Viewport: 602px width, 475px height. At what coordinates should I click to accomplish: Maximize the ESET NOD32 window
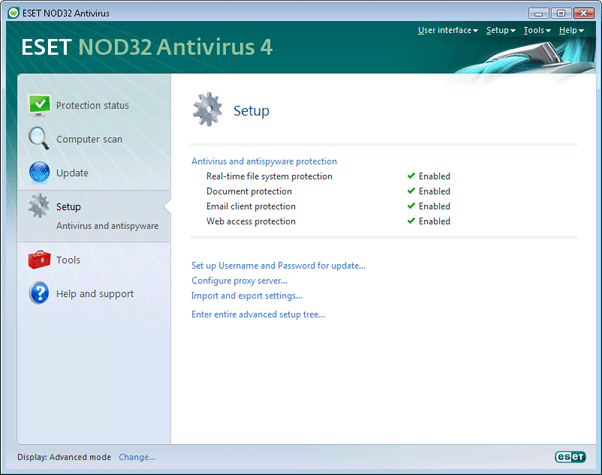click(x=561, y=13)
